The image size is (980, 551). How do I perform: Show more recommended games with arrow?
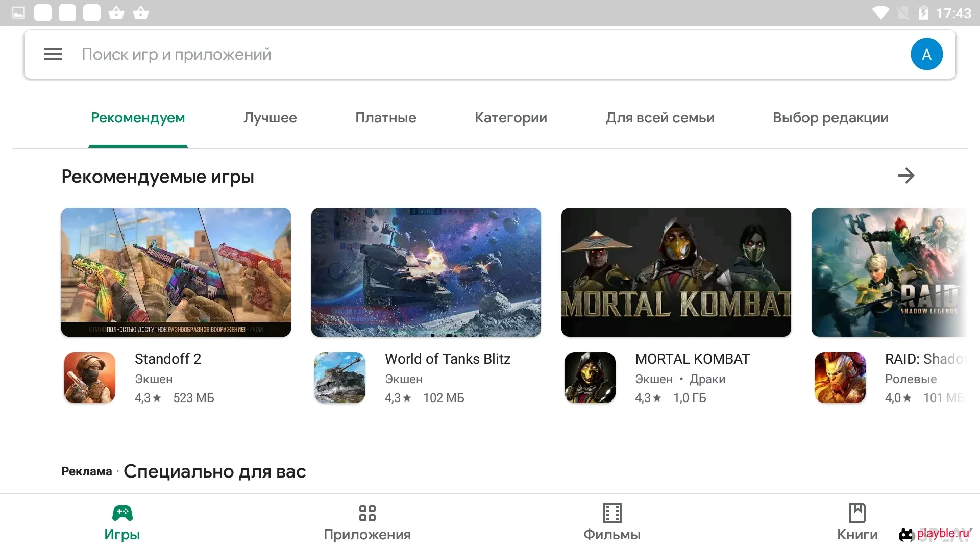906,176
